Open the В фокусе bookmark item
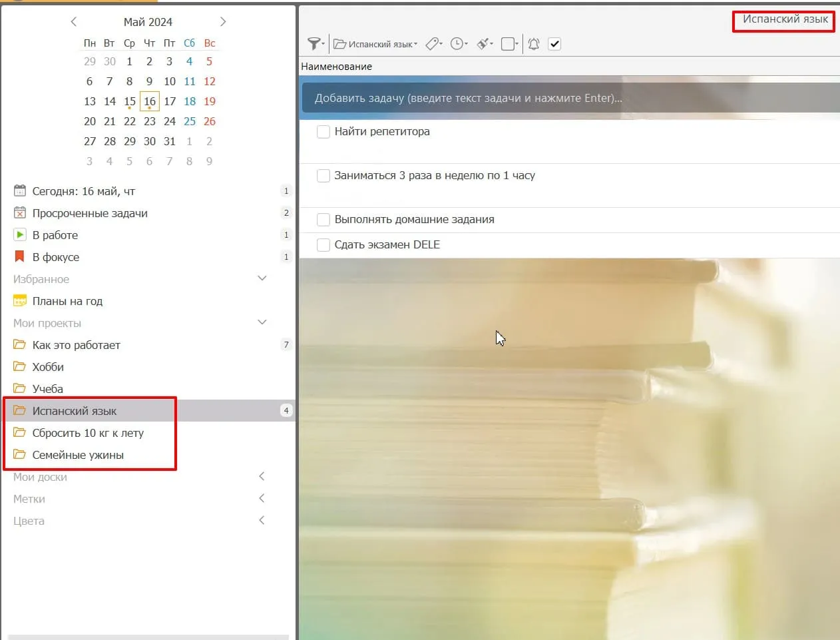 [x=56, y=257]
